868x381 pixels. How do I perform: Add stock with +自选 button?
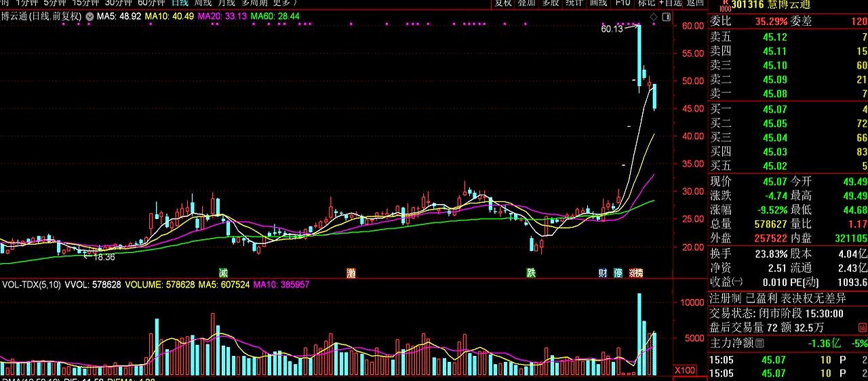point(670,3)
